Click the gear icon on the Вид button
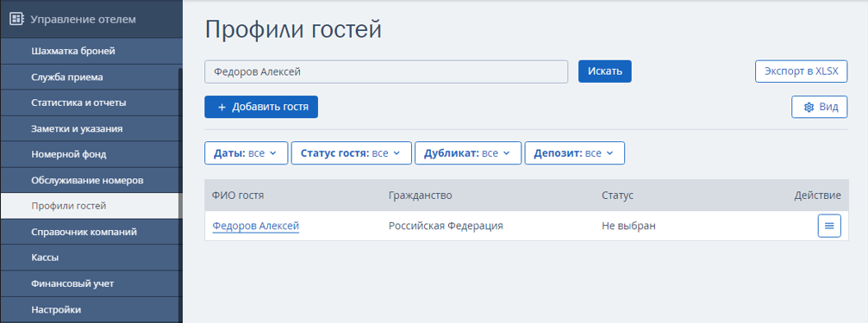The image size is (868, 323). coord(809,108)
